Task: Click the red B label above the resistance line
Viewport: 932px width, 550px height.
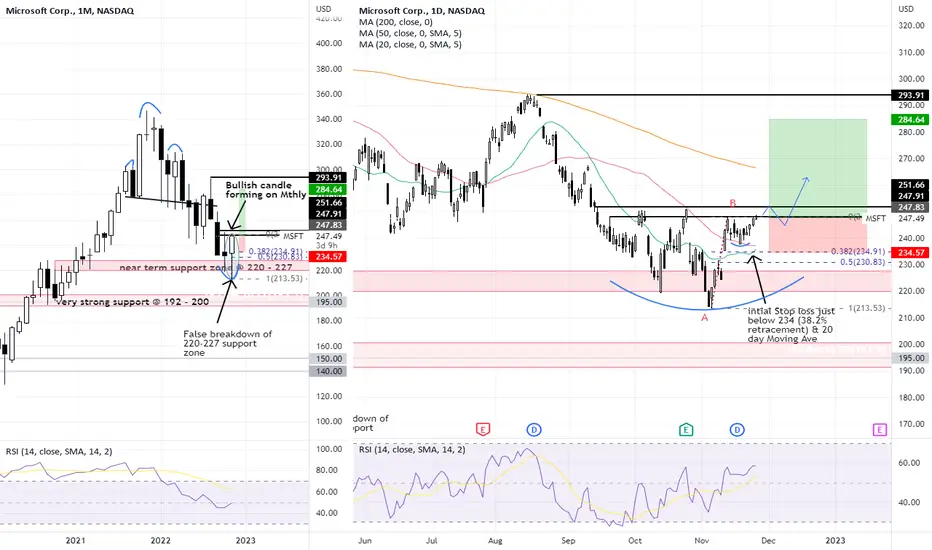Action: 732,203
